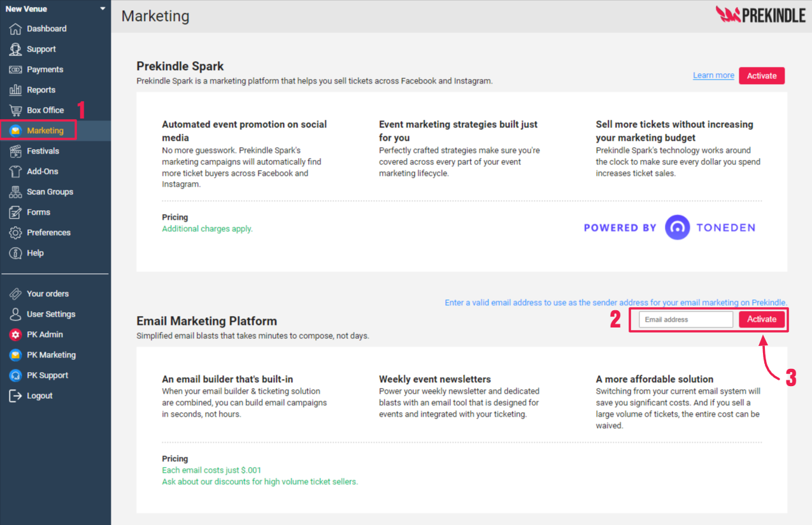Viewport: 812px width, 525px height.
Task: Click the Email address input field
Action: click(686, 319)
